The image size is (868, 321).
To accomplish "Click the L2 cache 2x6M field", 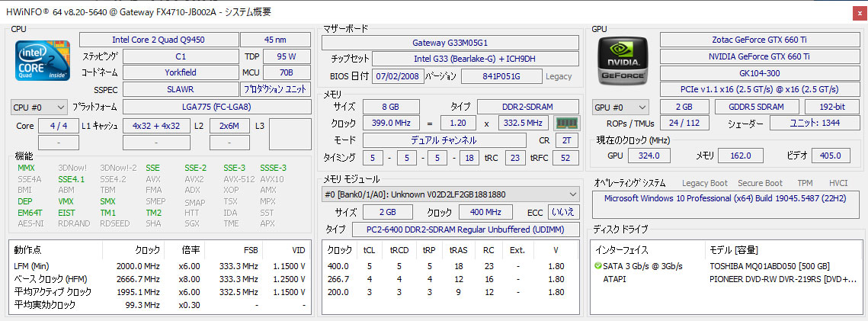I will click(x=229, y=126).
